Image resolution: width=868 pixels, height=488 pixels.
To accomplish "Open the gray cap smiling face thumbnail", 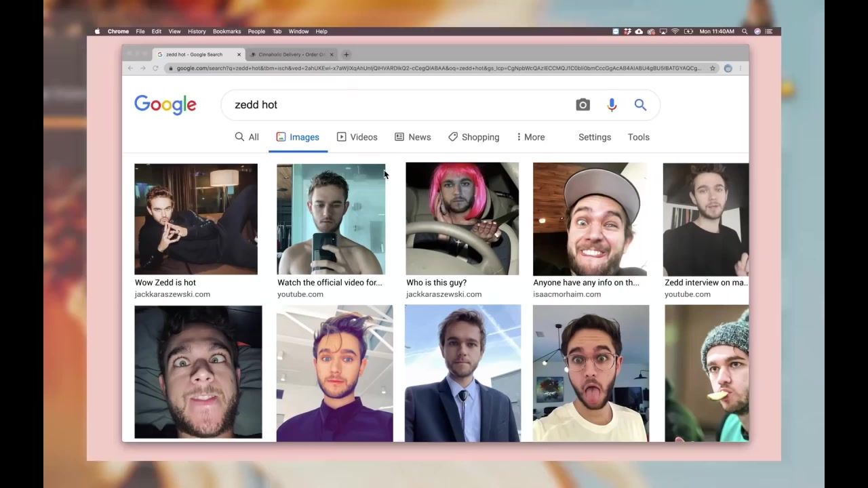I will click(x=590, y=219).
